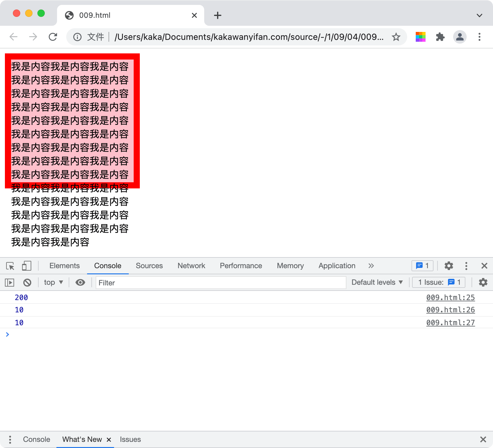Switch to the Elements tab
The width and height of the screenshot is (493, 448).
point(64,266)
